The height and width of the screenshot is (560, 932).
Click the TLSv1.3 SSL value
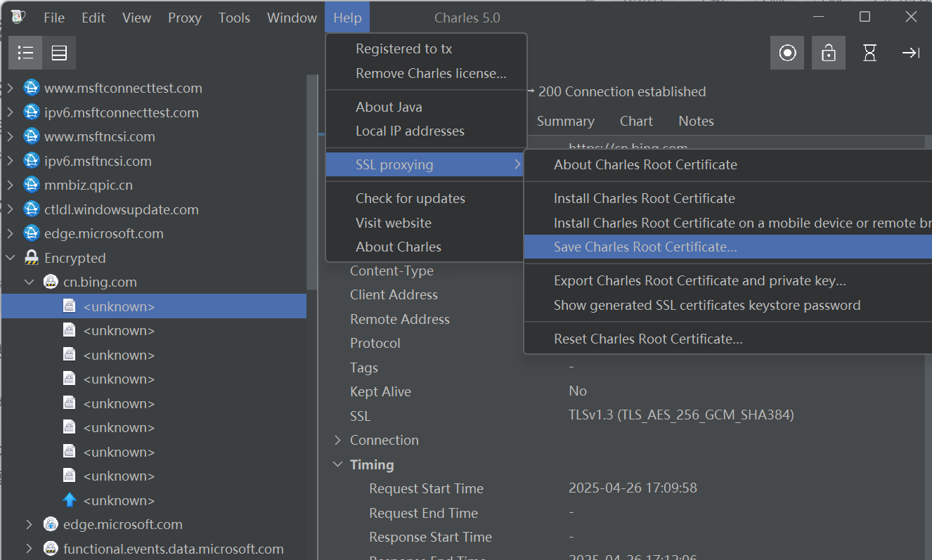681,415
